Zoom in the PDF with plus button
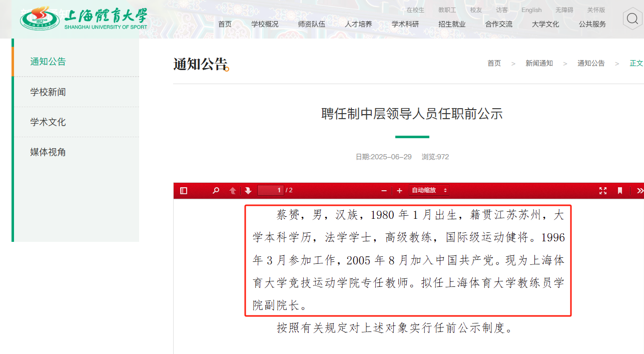This screenshot has width=644, height=354. coord(399,191)
